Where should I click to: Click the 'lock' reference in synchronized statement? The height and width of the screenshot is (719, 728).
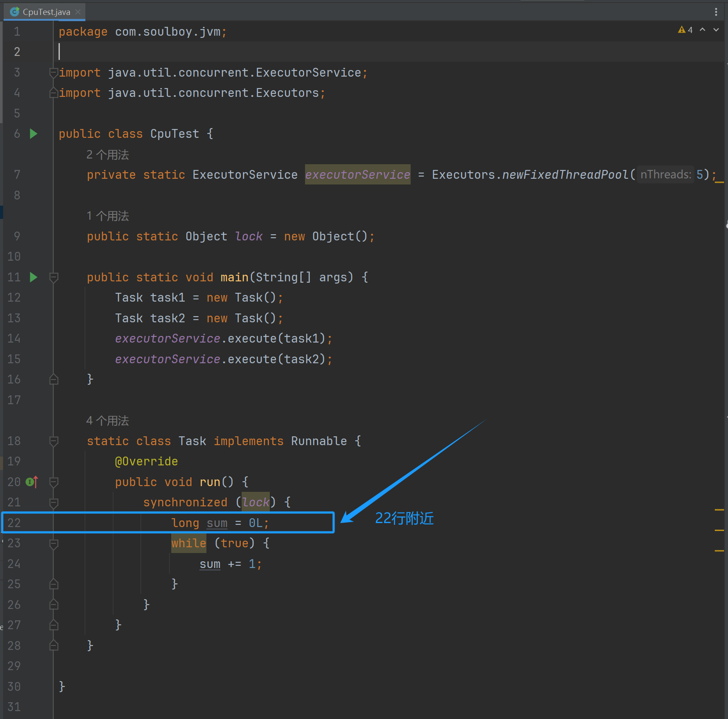click(x=256, y=502)
